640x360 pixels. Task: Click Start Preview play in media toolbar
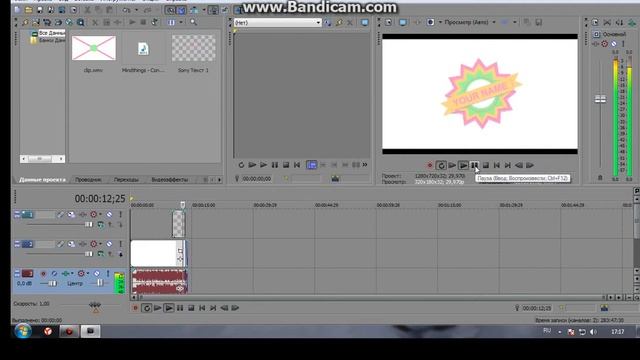[x=132, y=22]
